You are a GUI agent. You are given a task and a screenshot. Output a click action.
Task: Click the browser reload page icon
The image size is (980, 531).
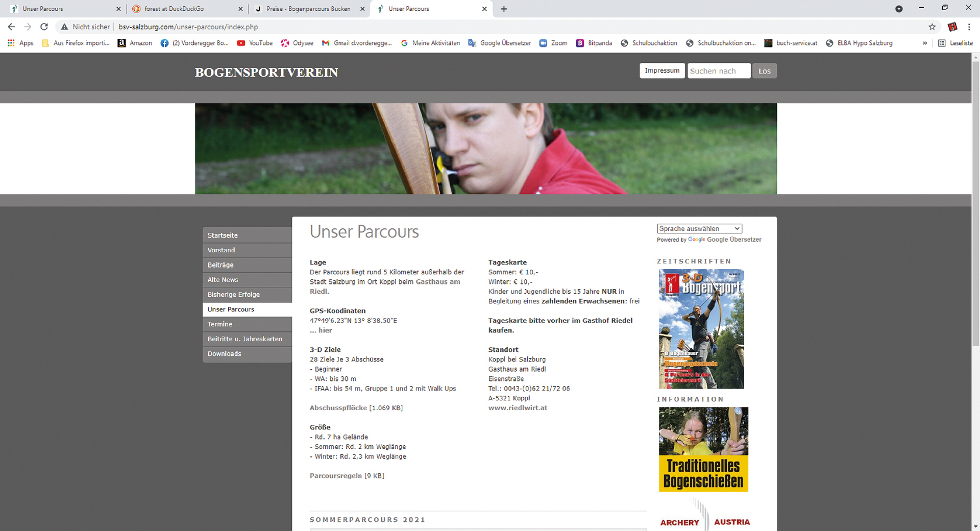point(44,27)
